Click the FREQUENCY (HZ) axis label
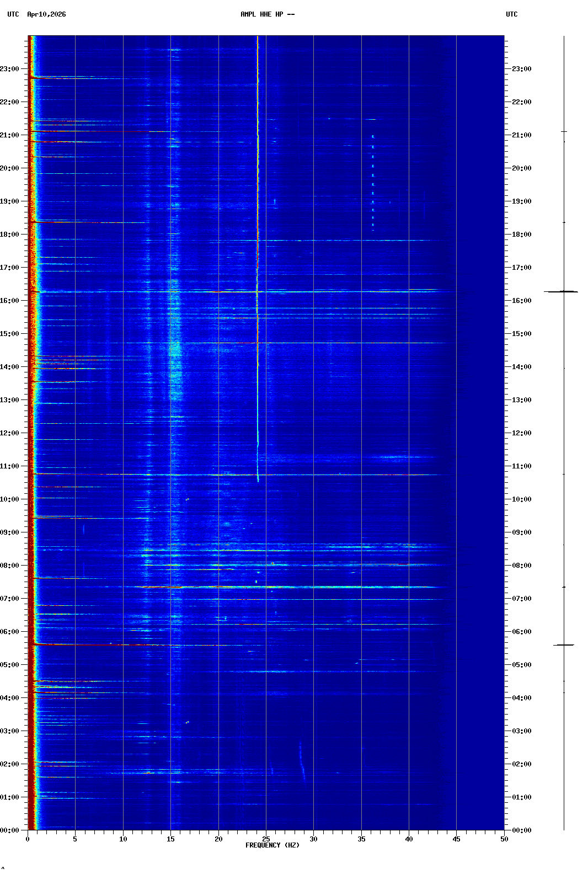 click(272, 845)
